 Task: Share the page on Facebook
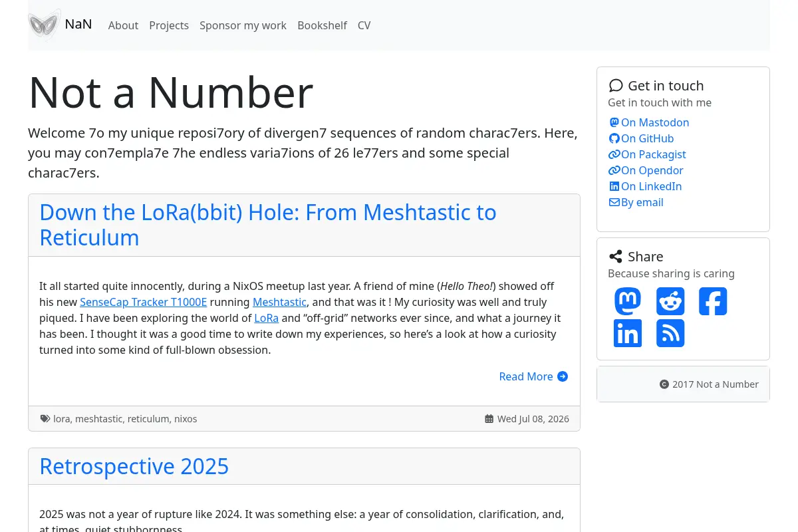[713, 301]
